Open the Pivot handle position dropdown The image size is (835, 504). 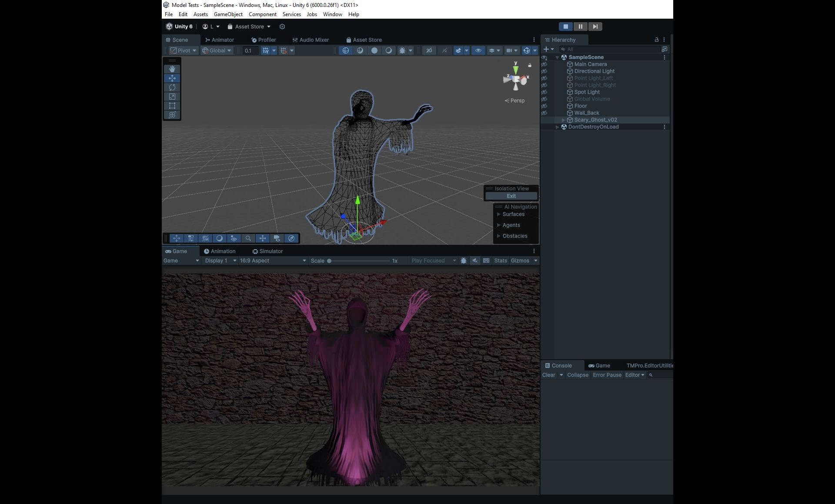[x=183, y=50]
